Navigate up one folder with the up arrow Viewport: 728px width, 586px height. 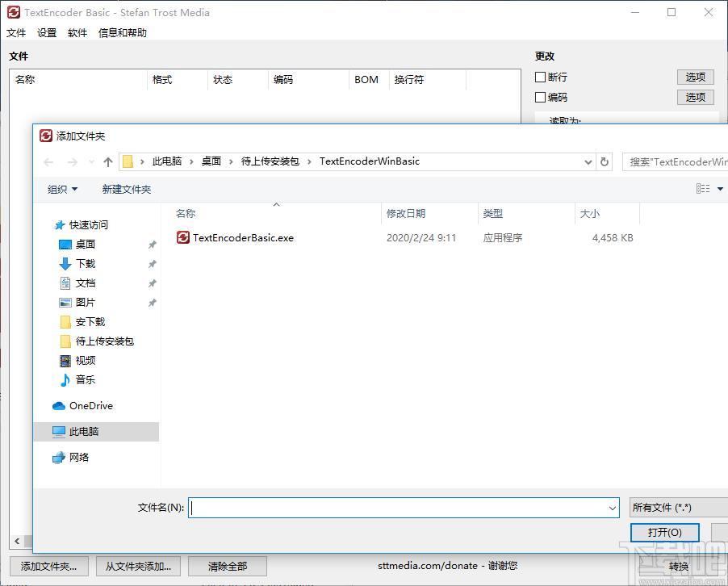107,162
